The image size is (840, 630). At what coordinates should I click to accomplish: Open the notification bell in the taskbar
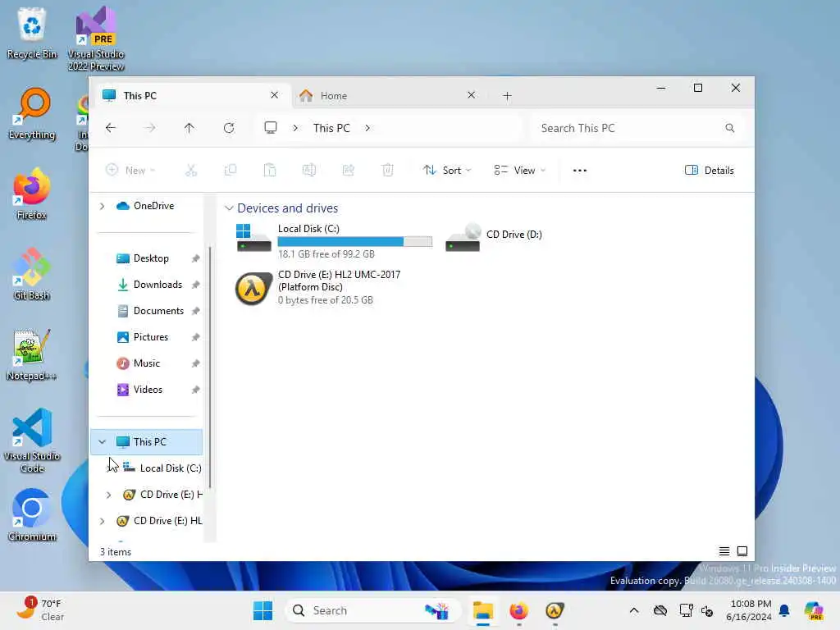(x=784, y=610)
